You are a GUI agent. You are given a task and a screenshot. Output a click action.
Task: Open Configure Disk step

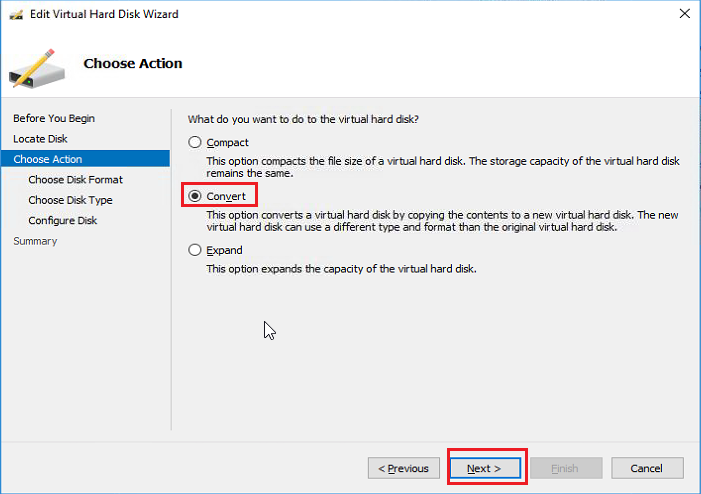click(x=63, y=220)
